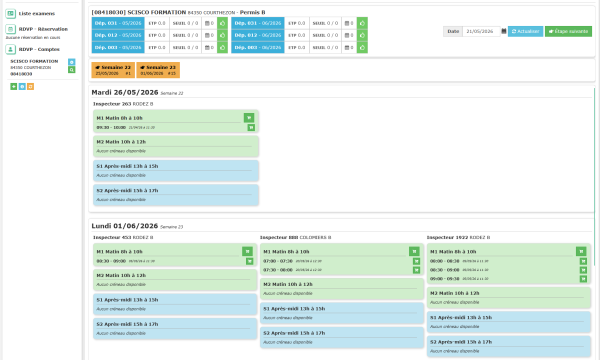Click cart icon on Inspecteur 888 M1 Matin header
The image size is (600, 360).
point(414,251)
